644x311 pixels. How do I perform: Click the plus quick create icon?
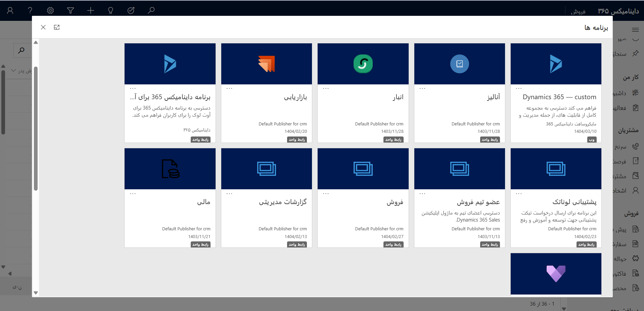point(91,10)
